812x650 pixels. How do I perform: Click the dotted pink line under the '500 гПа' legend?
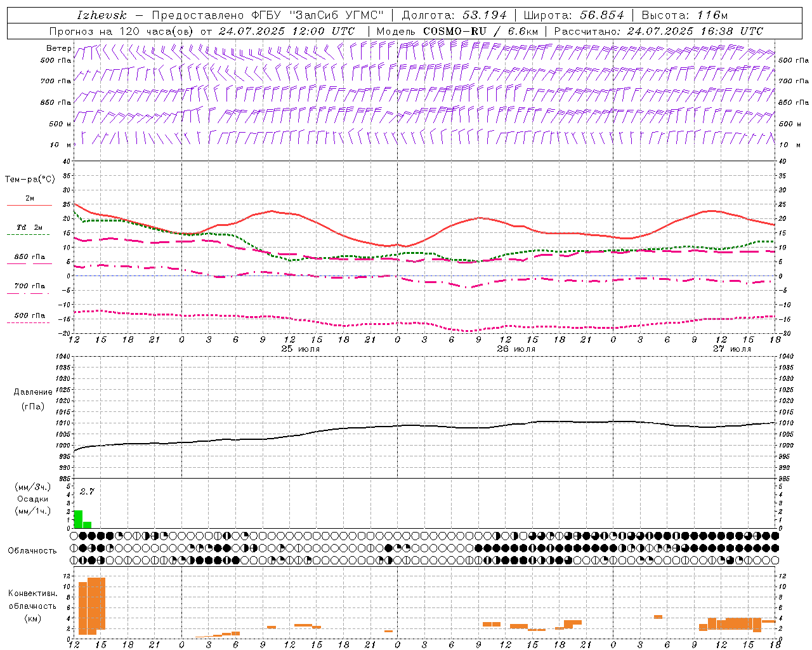(28, 322)
